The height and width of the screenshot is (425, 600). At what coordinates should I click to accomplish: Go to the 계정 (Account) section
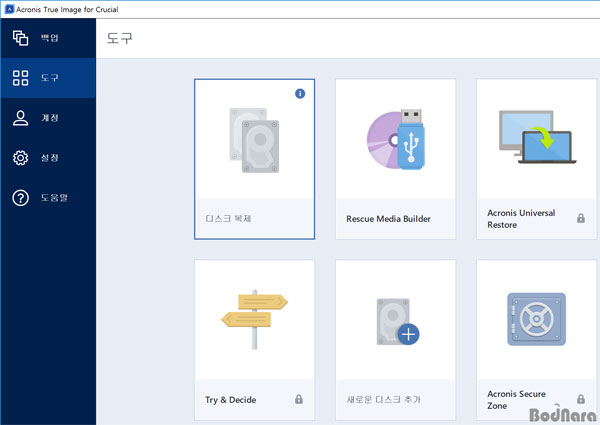coord(48,118)
